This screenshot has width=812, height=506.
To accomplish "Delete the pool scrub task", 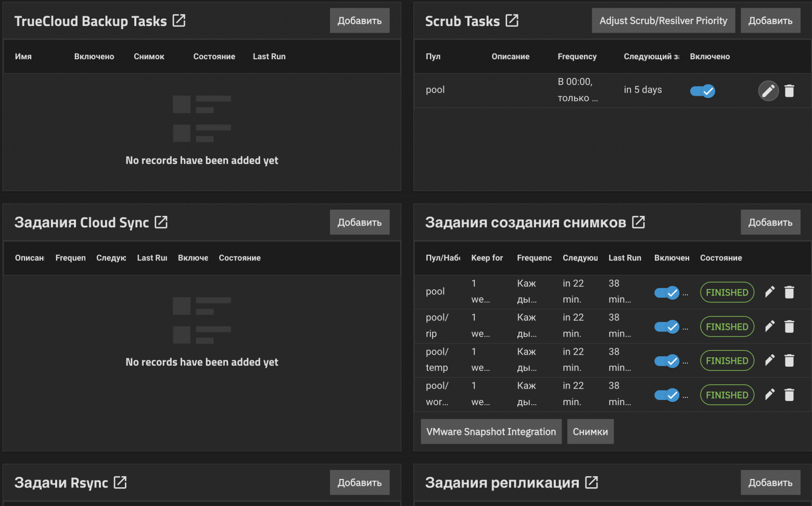I will tap(789, 91).
